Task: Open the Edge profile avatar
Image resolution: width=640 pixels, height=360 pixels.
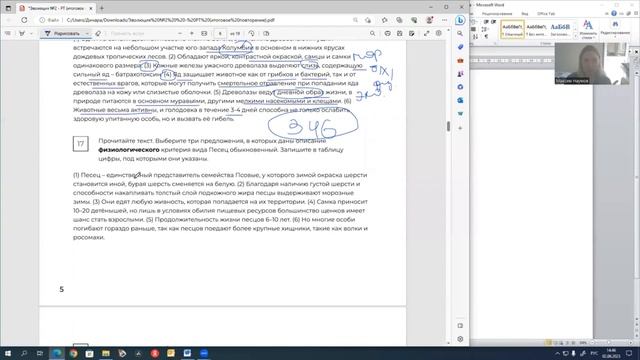Action: [x=429, y=20]
